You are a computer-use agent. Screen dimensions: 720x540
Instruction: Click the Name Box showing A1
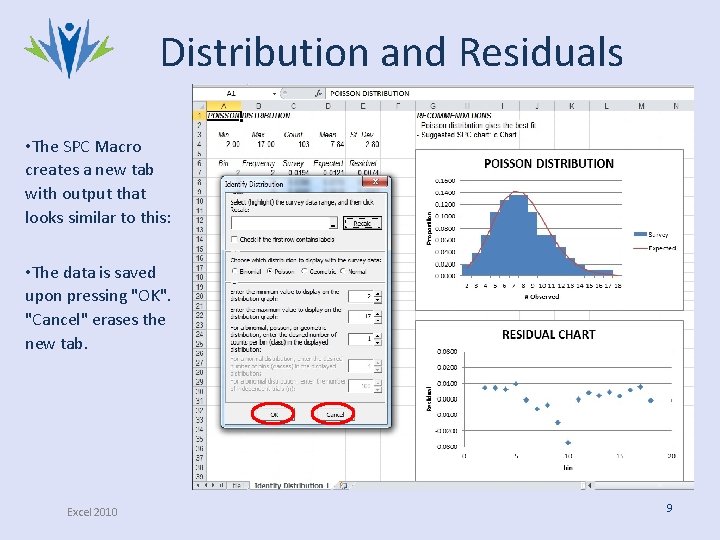232,93
